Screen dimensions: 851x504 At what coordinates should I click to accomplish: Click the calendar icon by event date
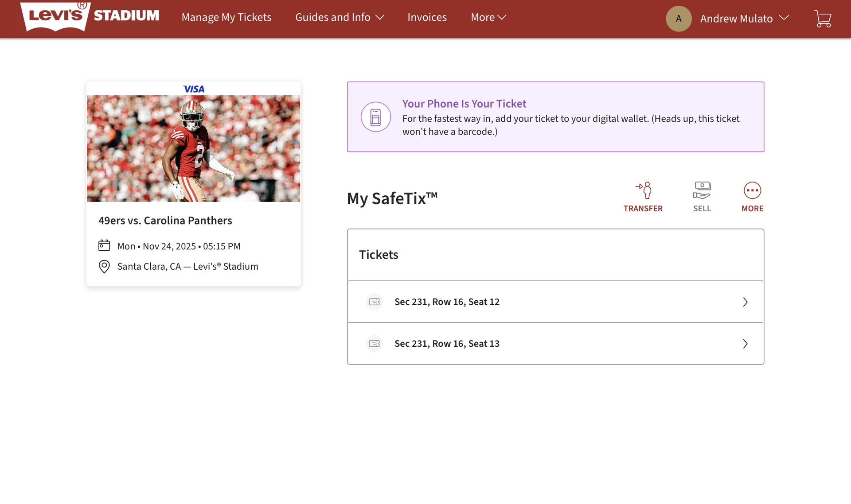pyautogui.click(x=104, y=245)
